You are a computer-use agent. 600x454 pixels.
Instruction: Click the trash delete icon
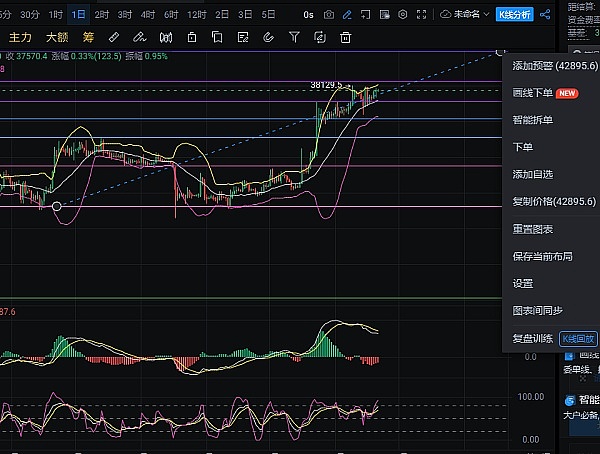[345, 37]
